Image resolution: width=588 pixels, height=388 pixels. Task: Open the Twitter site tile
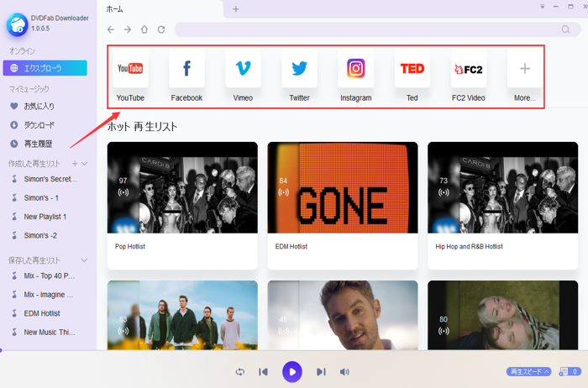[x=299, y=69]
